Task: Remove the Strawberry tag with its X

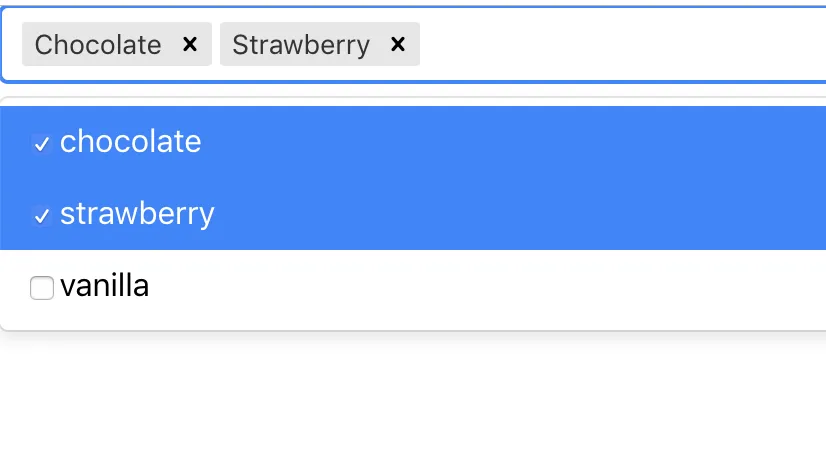Action: point(398,44)
